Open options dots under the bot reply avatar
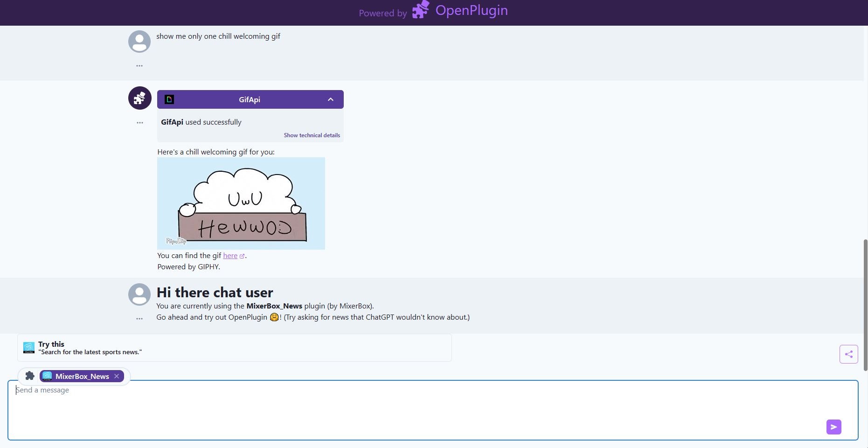The height and width of the screenshot is (448, 868). coord(140,123)
